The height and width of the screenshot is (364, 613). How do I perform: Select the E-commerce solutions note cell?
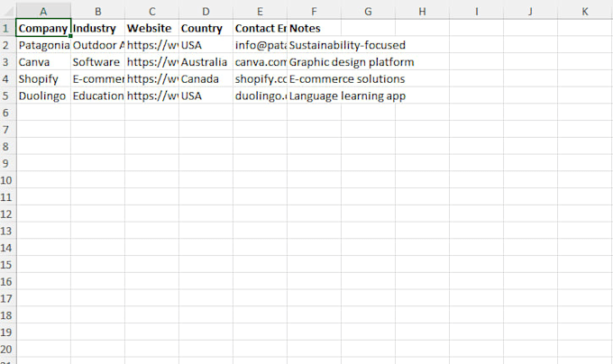coord(314,78)
